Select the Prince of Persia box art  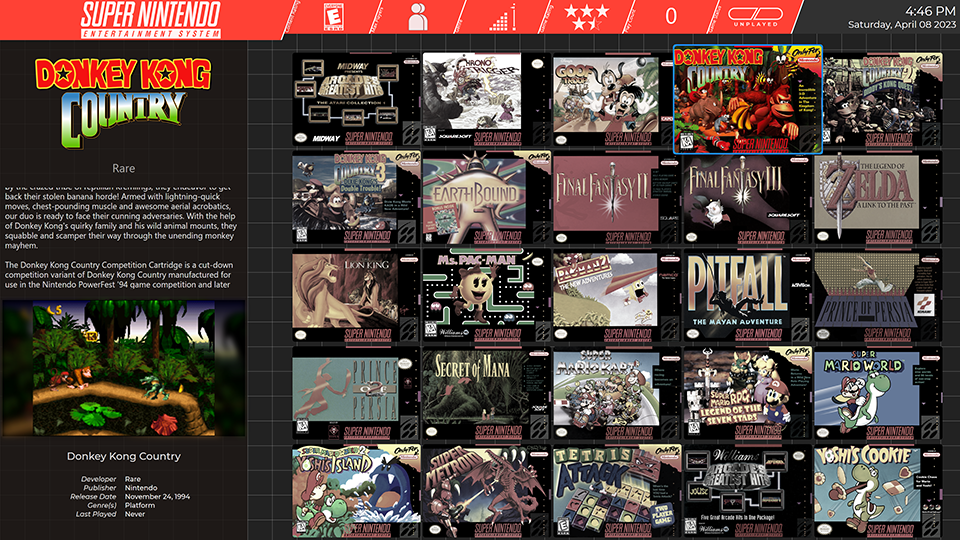point(878,295)
